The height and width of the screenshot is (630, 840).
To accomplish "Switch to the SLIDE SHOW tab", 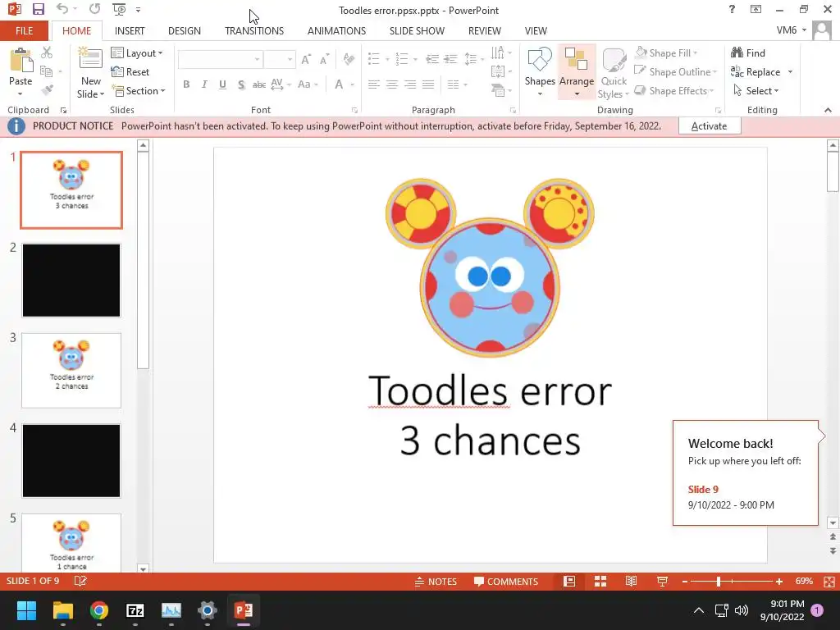I will pos(417,30).
